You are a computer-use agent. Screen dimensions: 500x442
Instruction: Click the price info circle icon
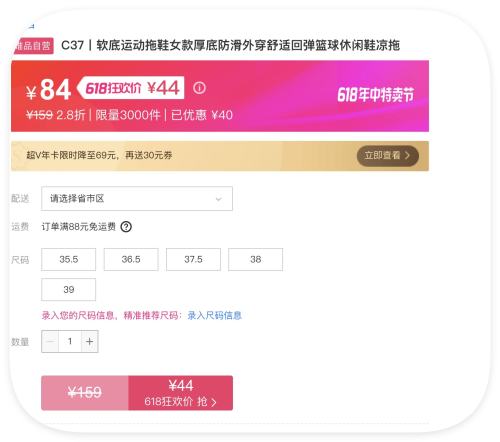pos(199,88)
